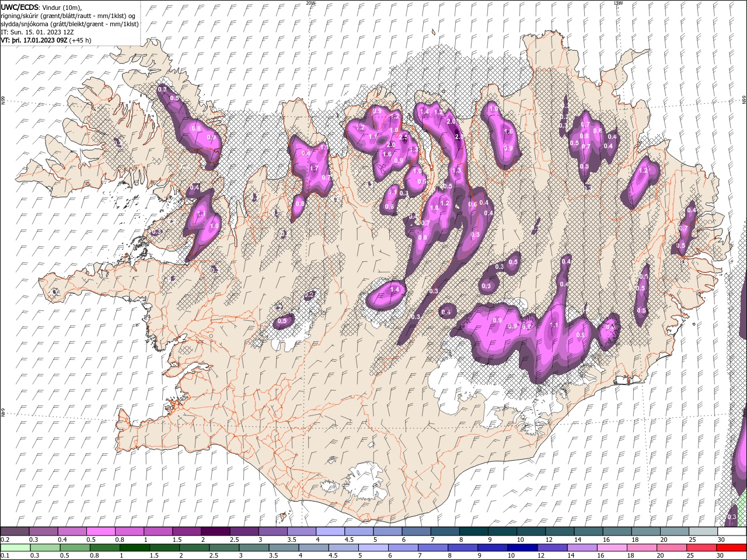Pick the medium green 0.5 swatch in bottom legend

(75, 547)
